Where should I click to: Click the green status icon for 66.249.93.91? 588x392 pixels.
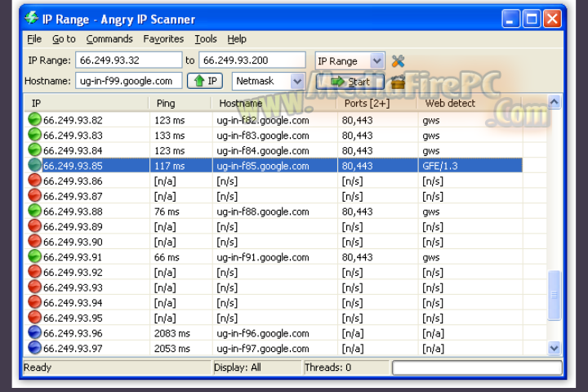(34, 256)
